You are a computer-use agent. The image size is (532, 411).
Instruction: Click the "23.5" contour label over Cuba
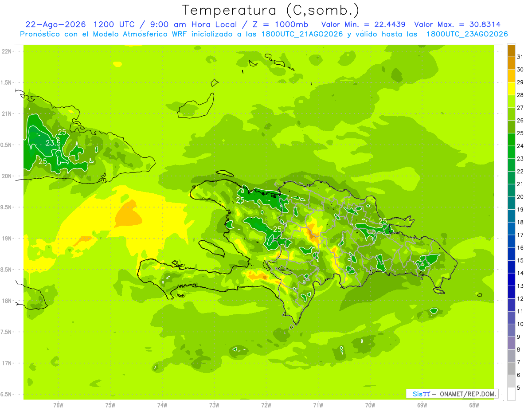52,143
